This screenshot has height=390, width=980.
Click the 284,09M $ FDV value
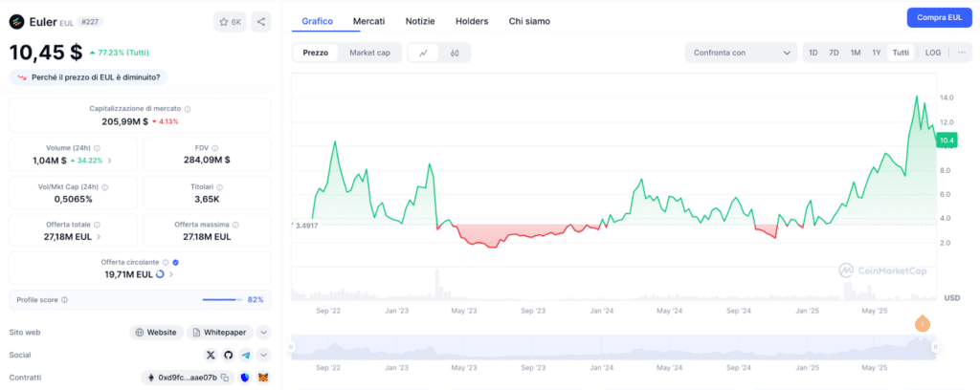(x=207, y=161)
